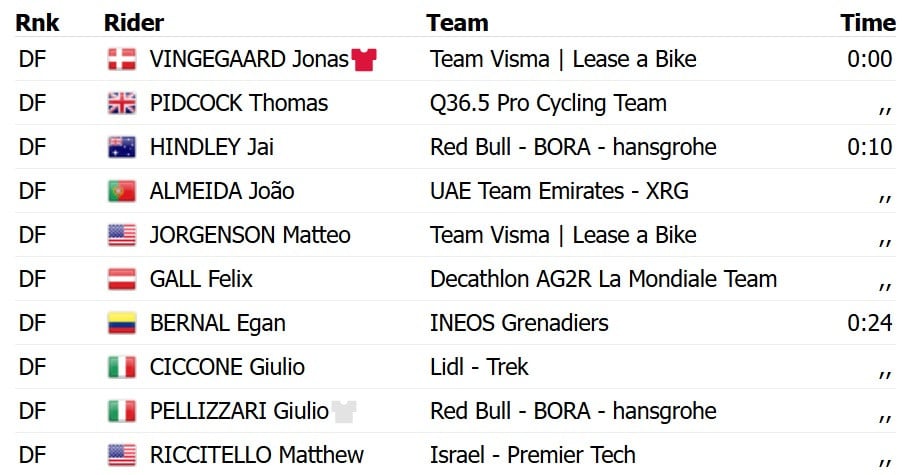The height and width of the screenshot is (475, 902).
Task: Click the Colombian flag beside Bernal
Action: (x=122, y=323)
